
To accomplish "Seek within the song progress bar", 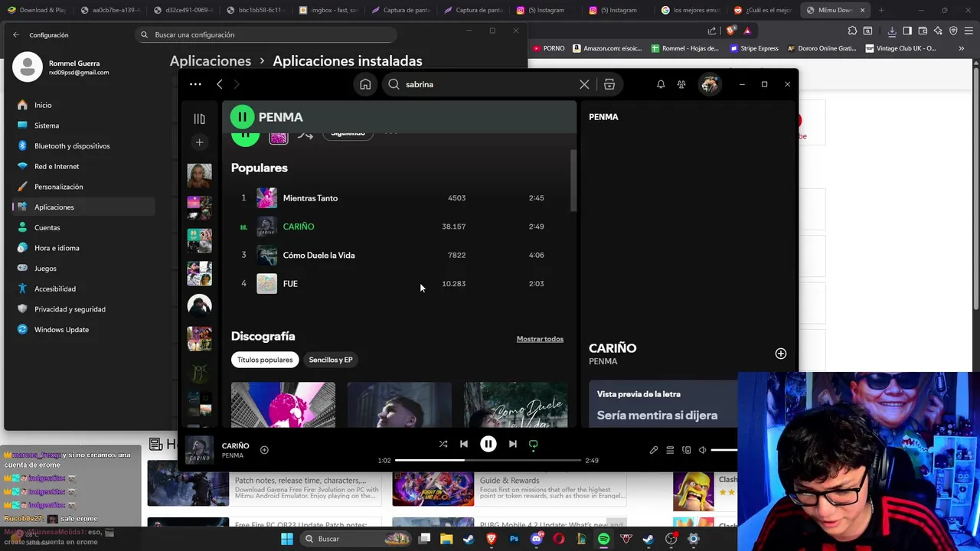I will click(488, 461).
